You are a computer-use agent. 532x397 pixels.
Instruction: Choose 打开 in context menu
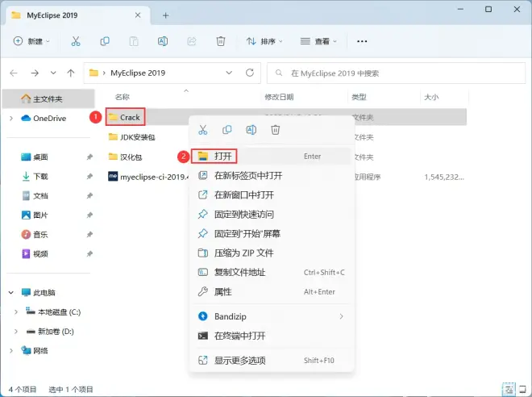coord(271,157)
